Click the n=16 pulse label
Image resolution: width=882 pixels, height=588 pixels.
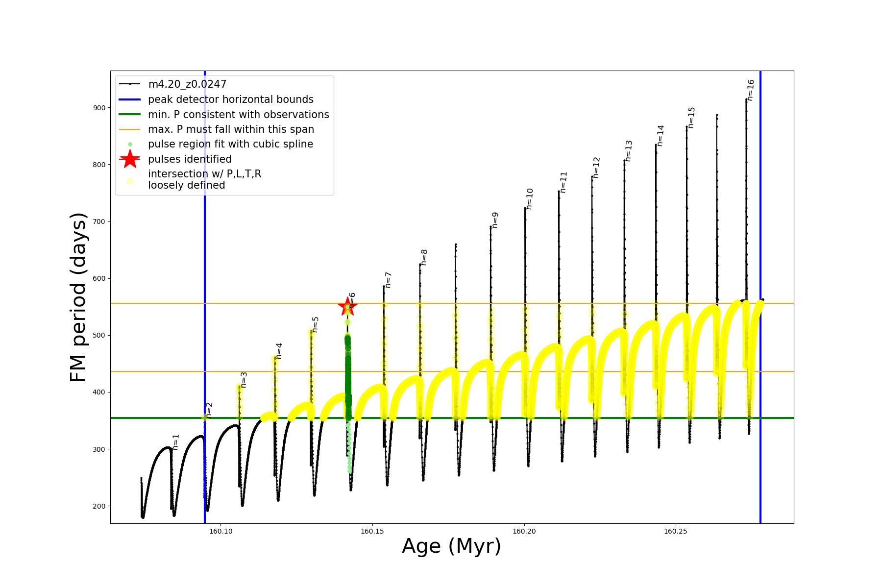click(751, 90)
